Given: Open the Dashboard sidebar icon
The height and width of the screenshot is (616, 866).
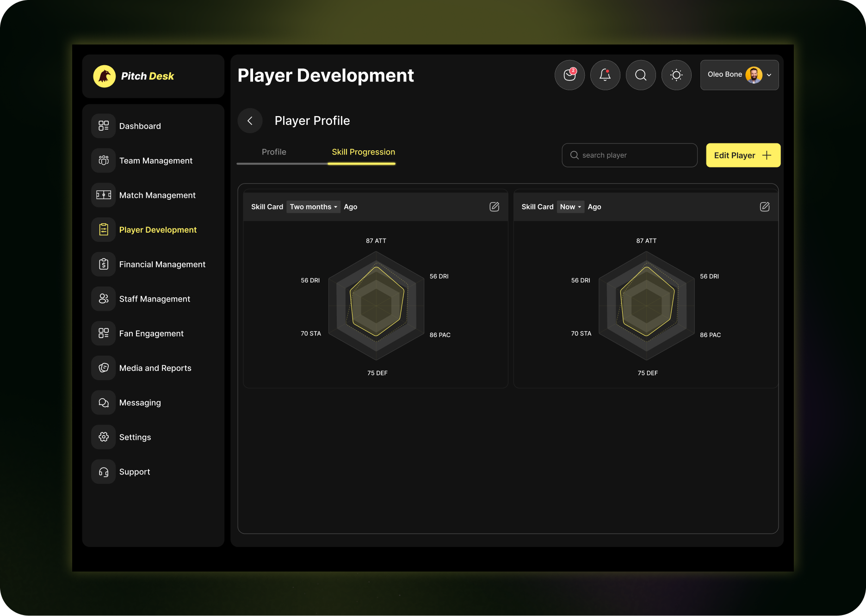Looking at the screenshot, I should pos(104,126).
